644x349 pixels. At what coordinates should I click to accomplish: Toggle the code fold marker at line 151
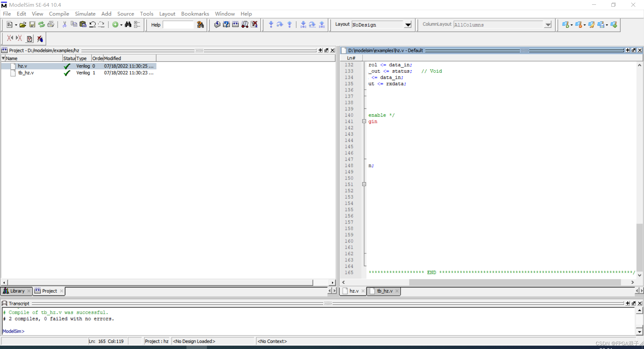364,184
